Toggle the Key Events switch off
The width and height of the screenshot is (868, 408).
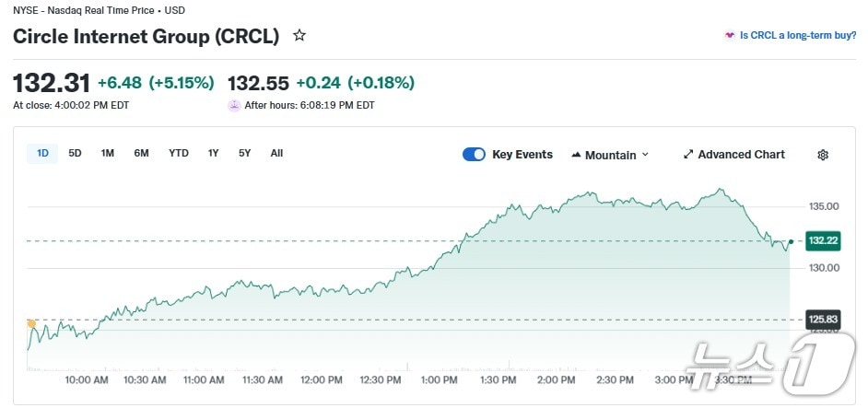tap(474, 155)
